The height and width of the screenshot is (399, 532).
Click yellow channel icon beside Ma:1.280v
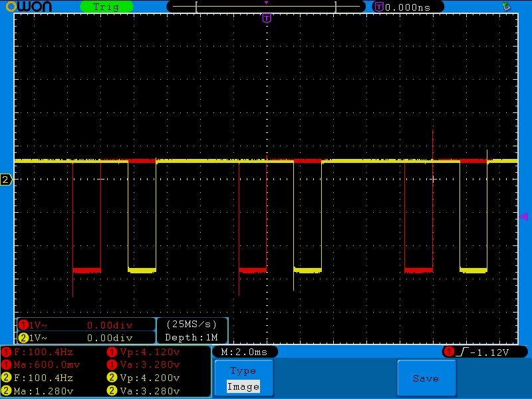click(x=6, y=390)
